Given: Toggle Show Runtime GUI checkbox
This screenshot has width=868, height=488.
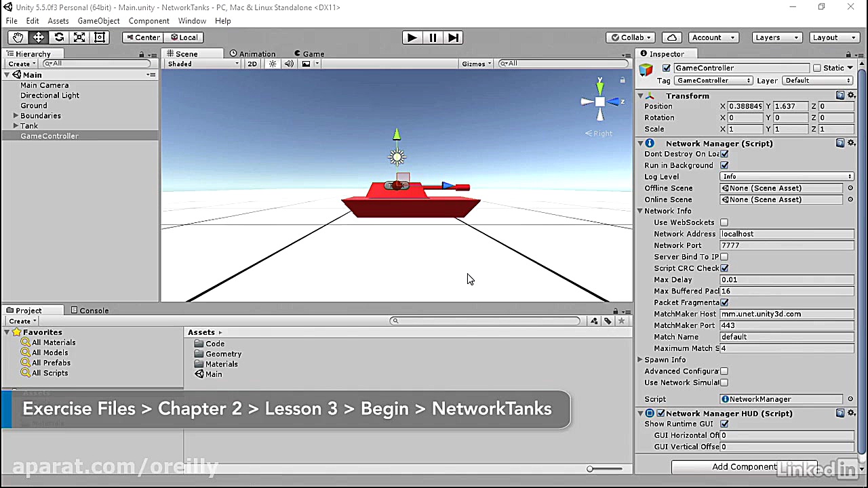Looking at the screenshot, I should click(724, 424).
